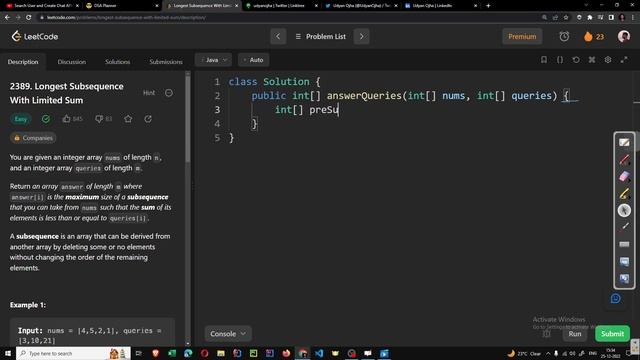Click the taskbar search box
The image size is (640, 360).
tap(73, 353)
